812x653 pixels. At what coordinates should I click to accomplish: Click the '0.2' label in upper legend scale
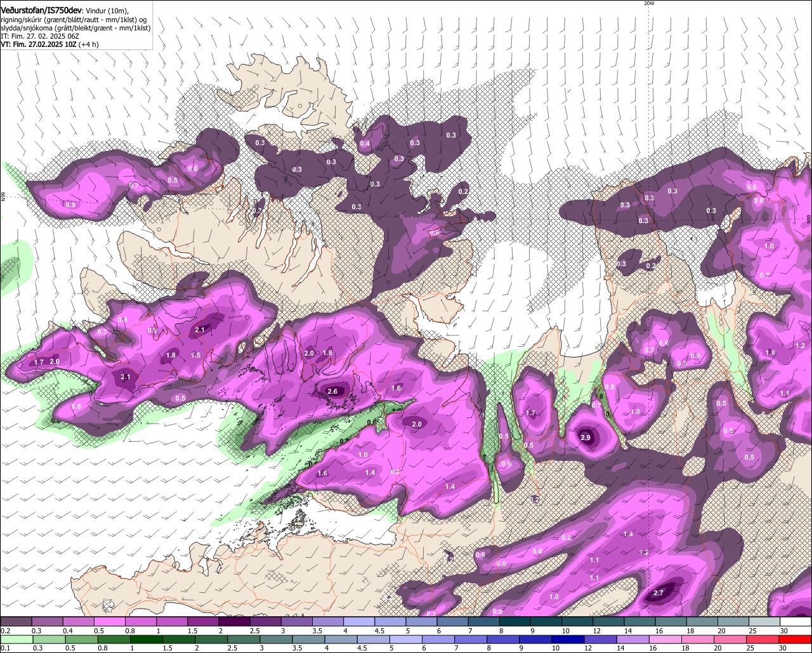pos(5,631)
